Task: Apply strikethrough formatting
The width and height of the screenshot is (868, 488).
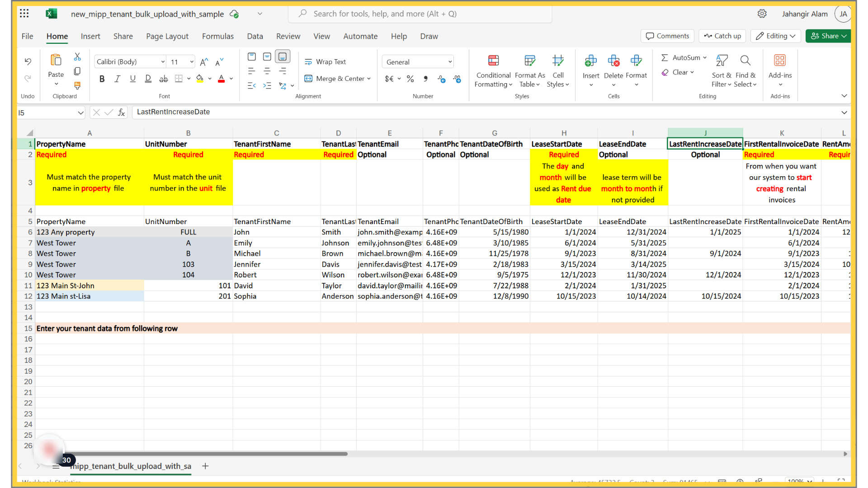Action: [x=164, y=79]
